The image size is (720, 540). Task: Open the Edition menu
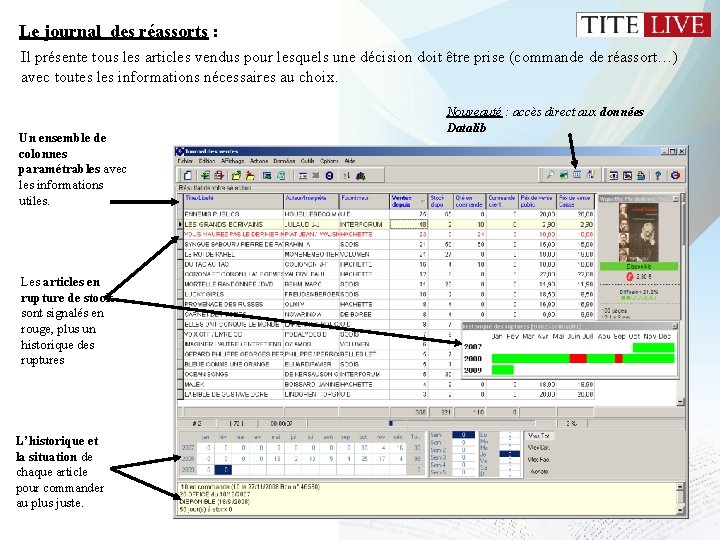pos(207,161)
